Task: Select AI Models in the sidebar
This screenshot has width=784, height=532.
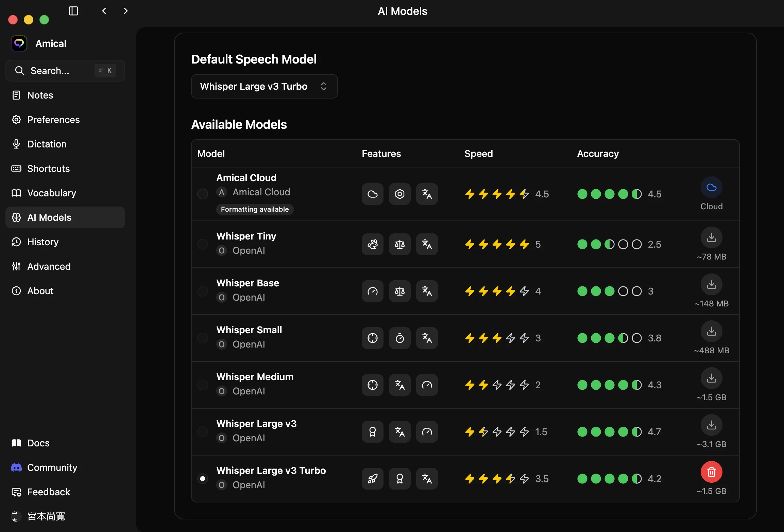Action: pos(65,217)
